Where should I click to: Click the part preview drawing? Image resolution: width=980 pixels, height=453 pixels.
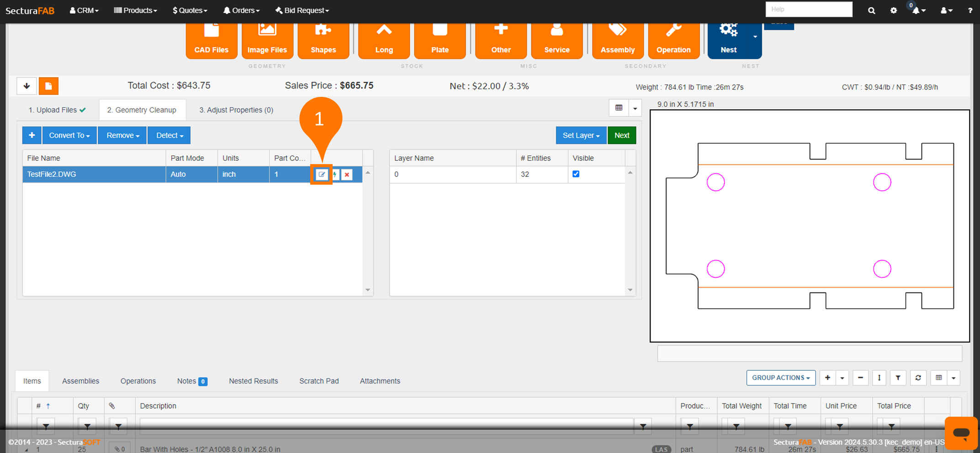click(810, 226)
